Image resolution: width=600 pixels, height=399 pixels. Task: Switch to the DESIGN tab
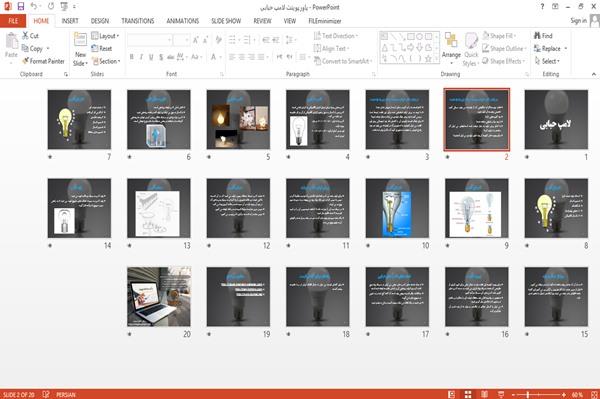point(100,21)
